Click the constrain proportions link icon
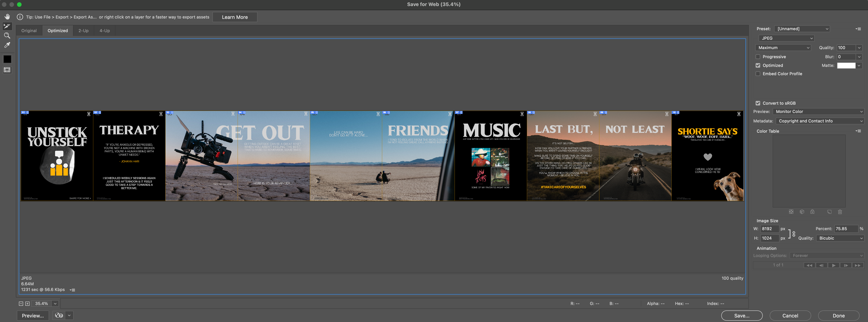Image resolution: width=868 pixels, height=322 pixels. coord(793,234)
